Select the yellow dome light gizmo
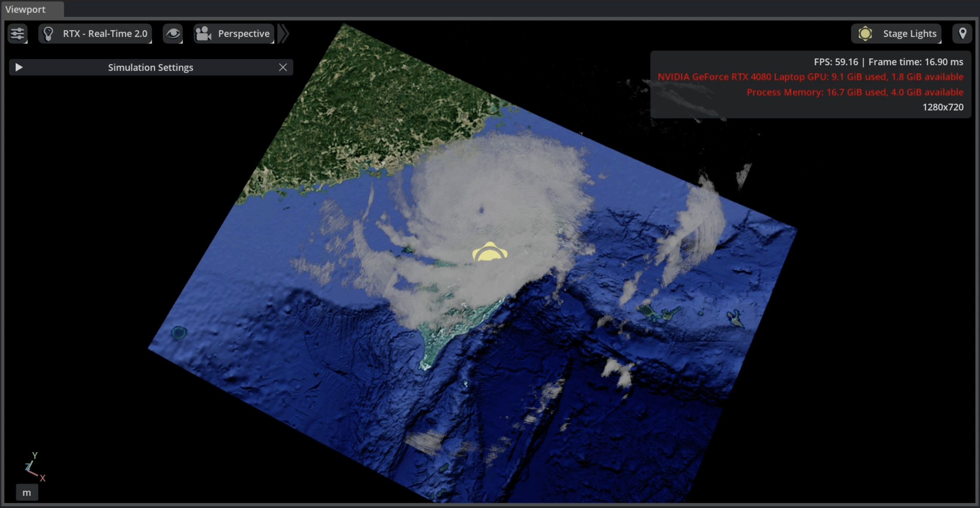 pyautogui.click(x=490, y=252)
